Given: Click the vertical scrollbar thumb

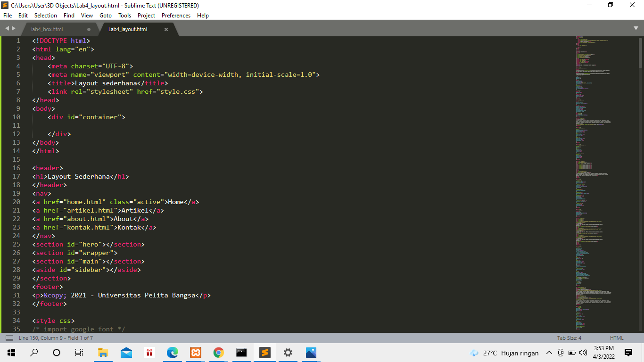Looking at the screenshot, I should click(x=640, y=53).
